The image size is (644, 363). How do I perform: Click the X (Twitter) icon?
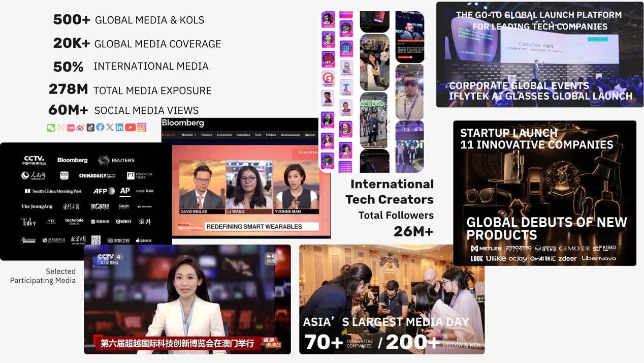pyautogui.click(x=110, y=127)
